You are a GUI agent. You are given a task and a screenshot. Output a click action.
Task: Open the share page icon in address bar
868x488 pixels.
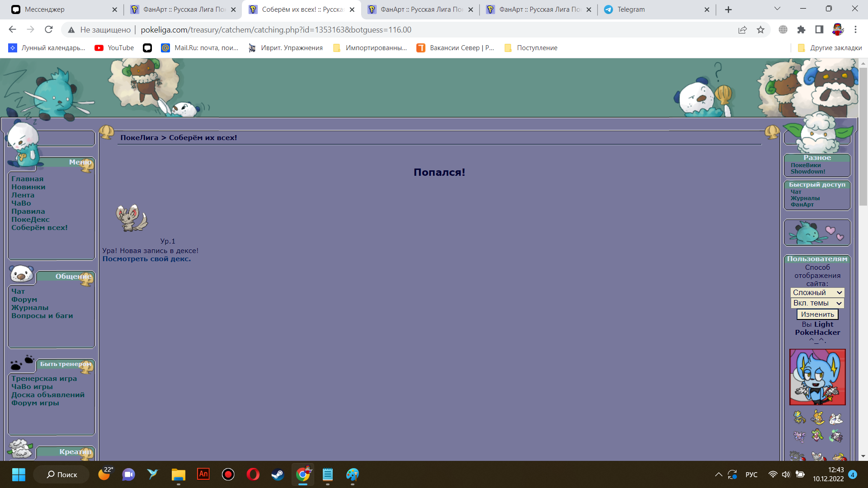[x=742, y=29]
